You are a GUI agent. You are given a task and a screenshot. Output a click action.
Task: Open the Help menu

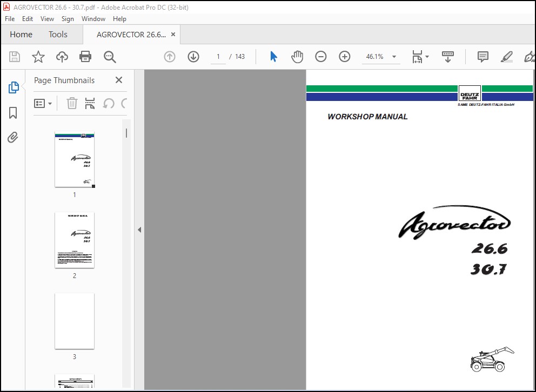[x=119, y=19]
